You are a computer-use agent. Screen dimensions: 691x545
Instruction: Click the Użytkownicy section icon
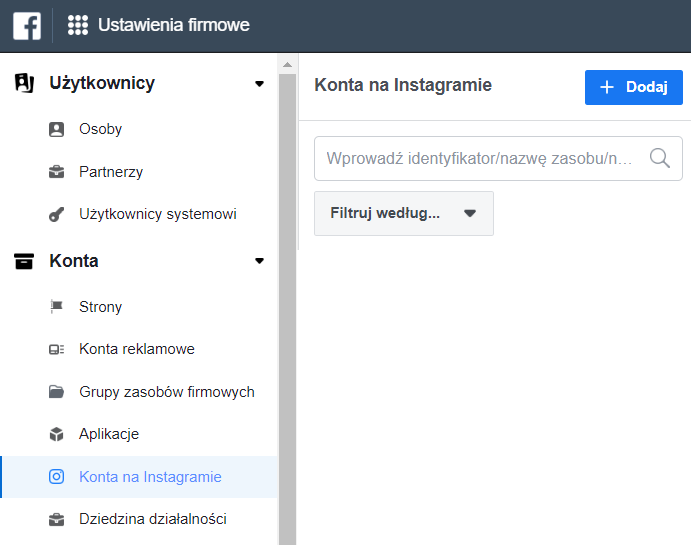(x=24, y=83)
